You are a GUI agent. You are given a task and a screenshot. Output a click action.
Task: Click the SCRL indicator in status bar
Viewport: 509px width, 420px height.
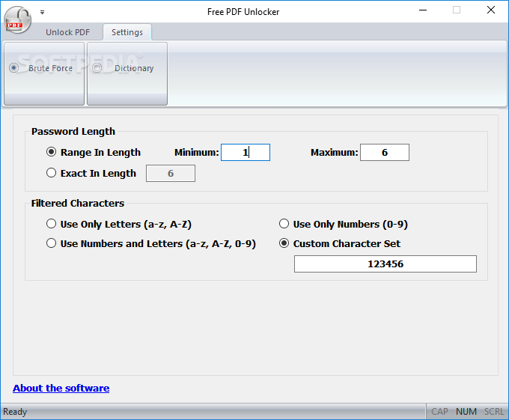494,412
